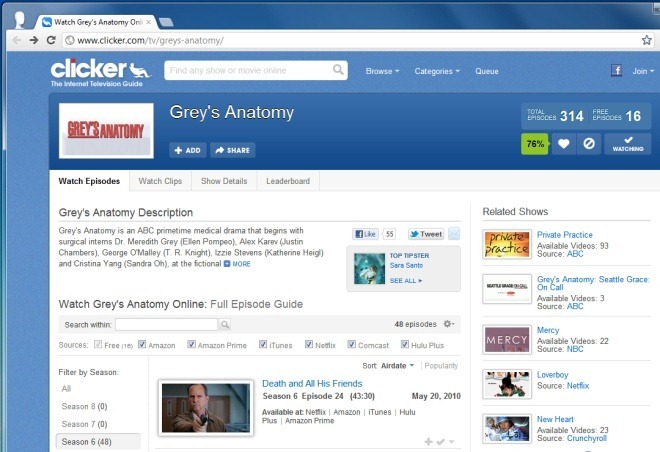660x452 pixels.
Task: Click the block circle icon
Action: (x=589, y=144)
